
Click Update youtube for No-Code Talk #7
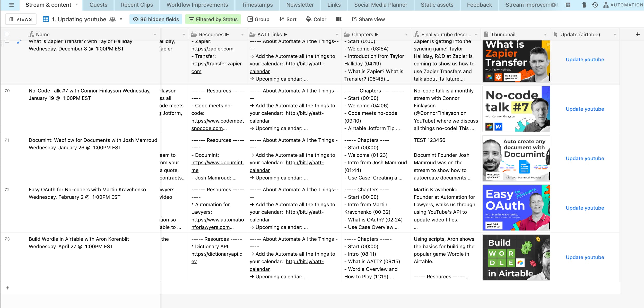(x=585, y=109)
